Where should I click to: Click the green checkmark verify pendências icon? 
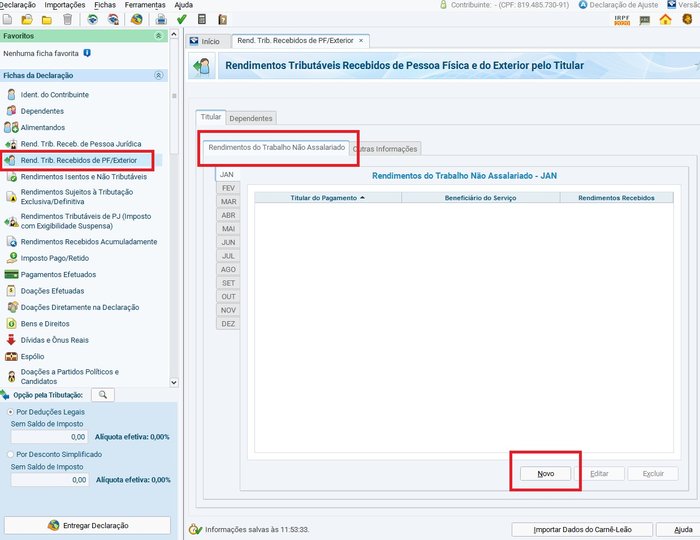coord(181,19)
